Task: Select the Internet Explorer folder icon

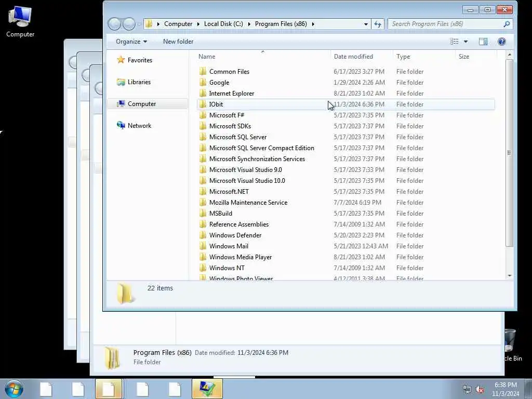Action: 203,93
